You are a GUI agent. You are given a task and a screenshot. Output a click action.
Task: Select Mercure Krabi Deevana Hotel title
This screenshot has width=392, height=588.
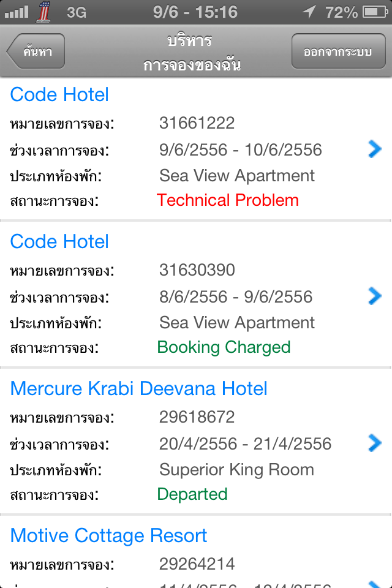(x=139, y=388)
